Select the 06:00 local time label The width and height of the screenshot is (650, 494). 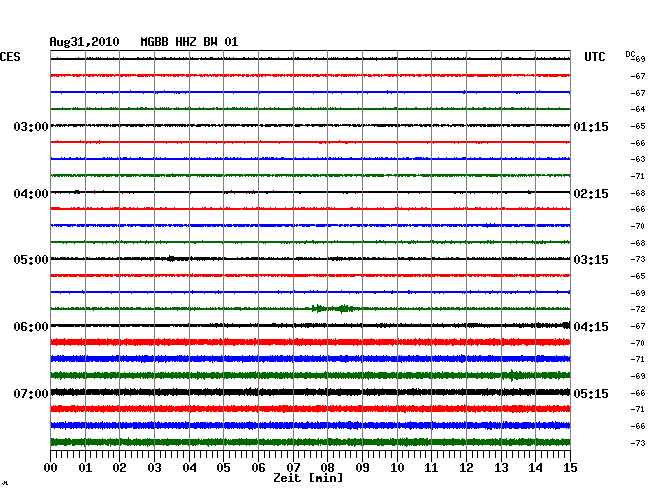point(31,327)
